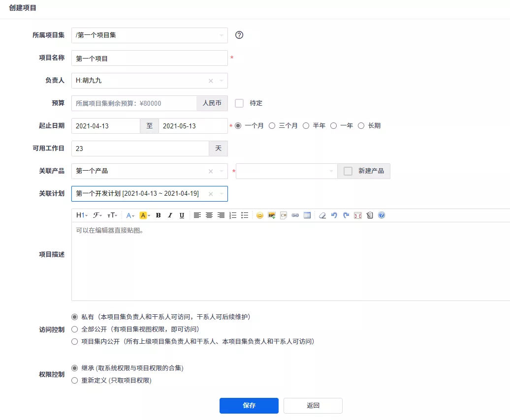Insert an image via the picture icon
This screenshot has width=510, height=420.
[x=271, y=215]
